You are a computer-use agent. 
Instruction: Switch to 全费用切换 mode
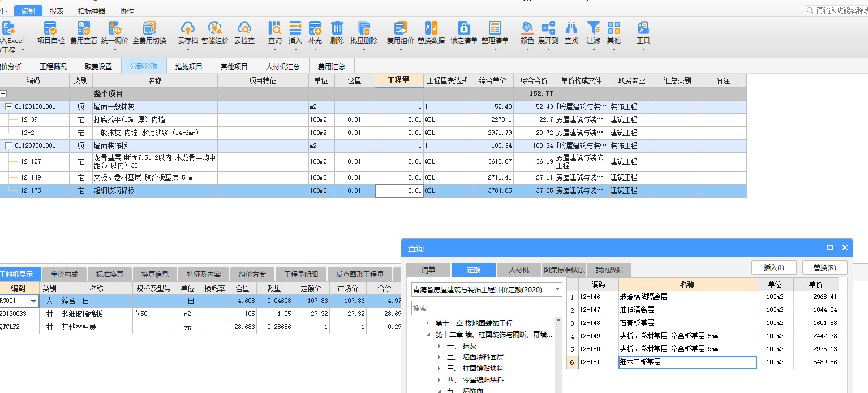coord(149,33)
